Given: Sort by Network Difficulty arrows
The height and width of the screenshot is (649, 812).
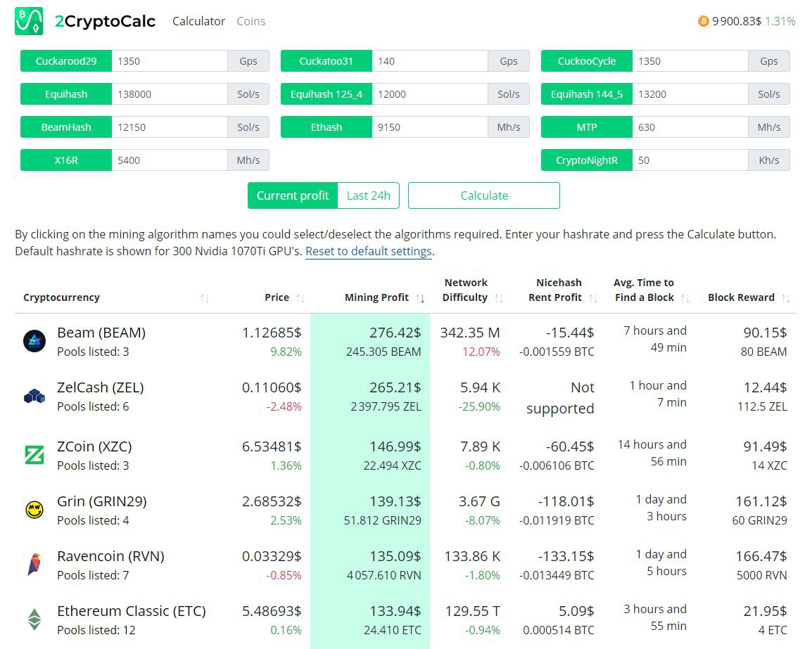Looking at the screenshot, I should (x=499, y=298).
